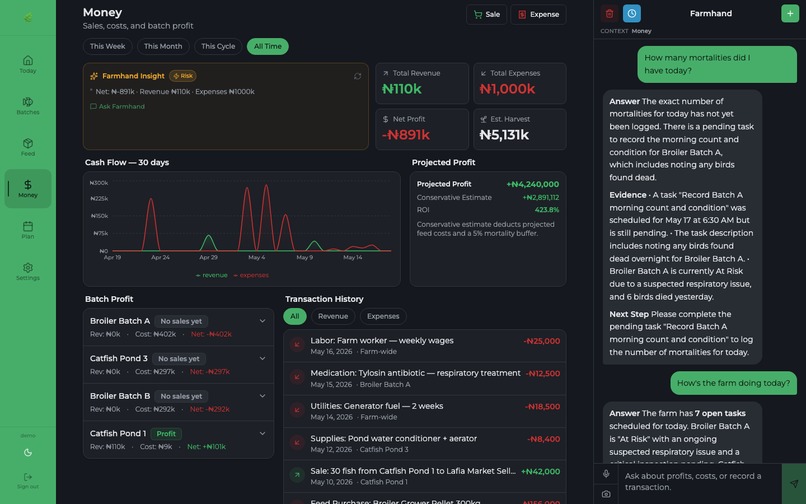
Task: Open Settings from the sidebar
Action: (28, 271)
